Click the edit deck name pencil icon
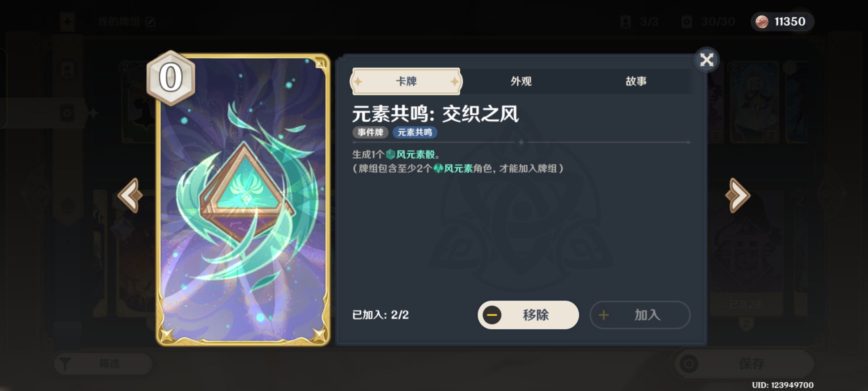Screen dimensions: 868x391 click(x=150, y=22)
